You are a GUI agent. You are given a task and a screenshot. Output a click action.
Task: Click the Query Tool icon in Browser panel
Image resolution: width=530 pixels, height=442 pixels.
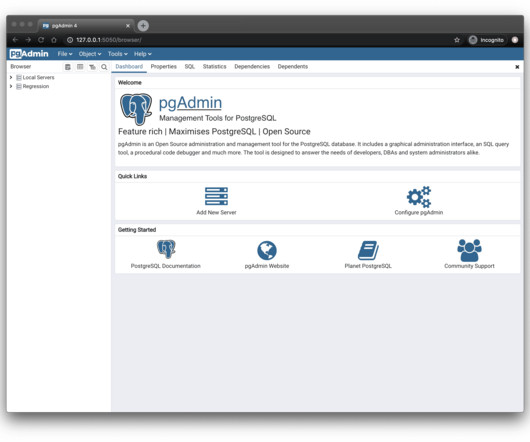pyautogui.click(x=68, y=67)
